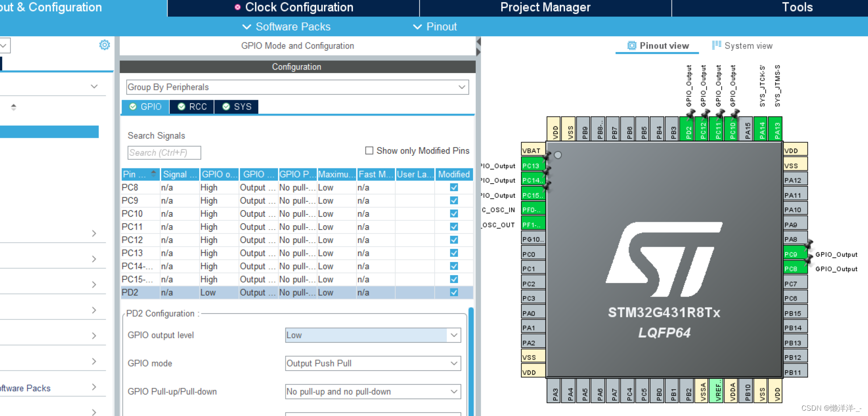
Task: Select the PC13 row in GPIO table
Action: (x=297, y=253)
